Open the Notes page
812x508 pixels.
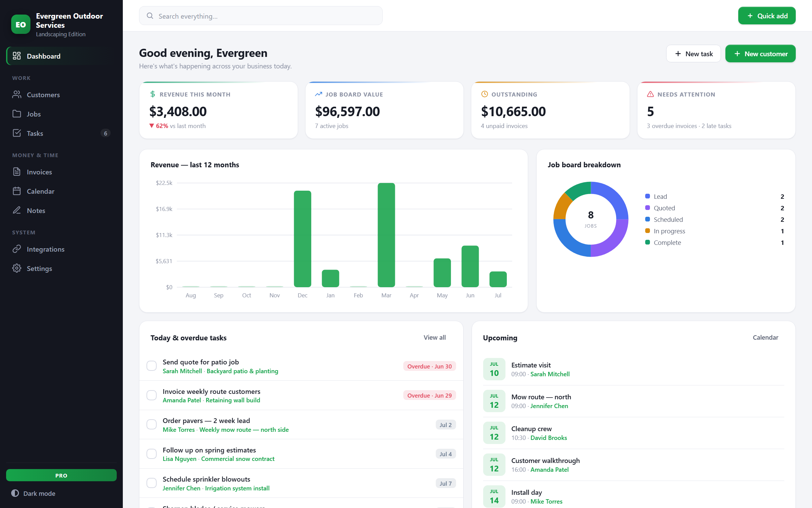pyautogui.click(x=61, y=210)
